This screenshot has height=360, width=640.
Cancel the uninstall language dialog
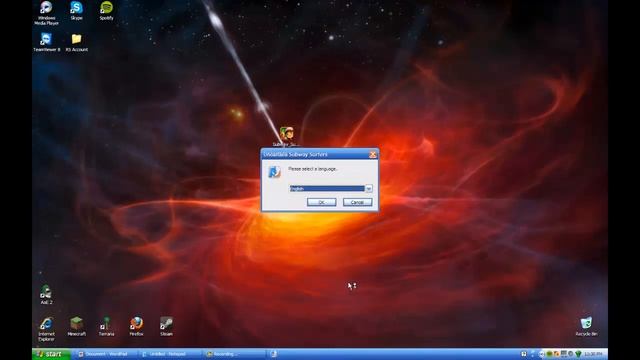[x=357, y=202]
